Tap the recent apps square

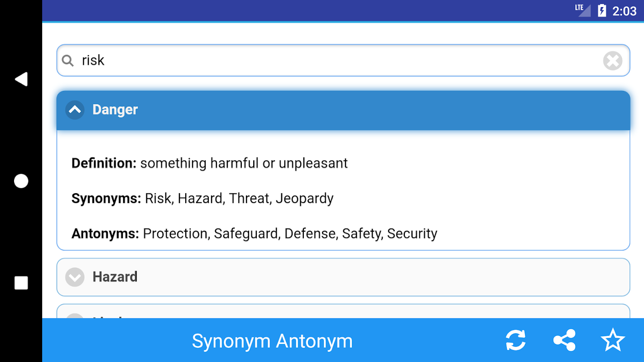pos(21,283)
